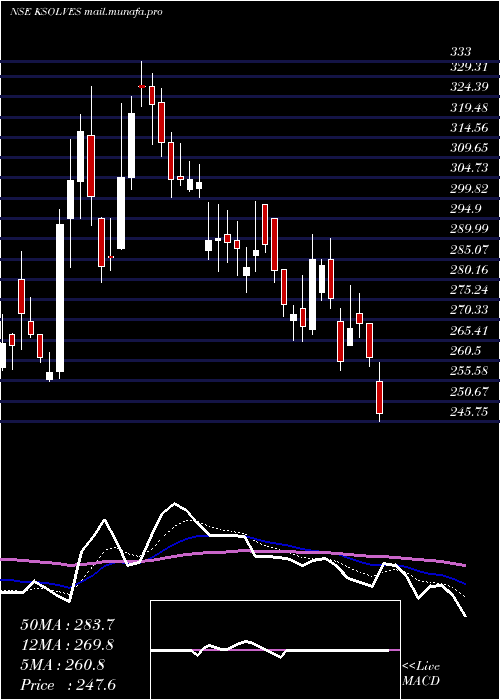Viewport: 500px width, 700px height.
Task: Click the last red candlestick near 250
Action: [x=379, y=397]
